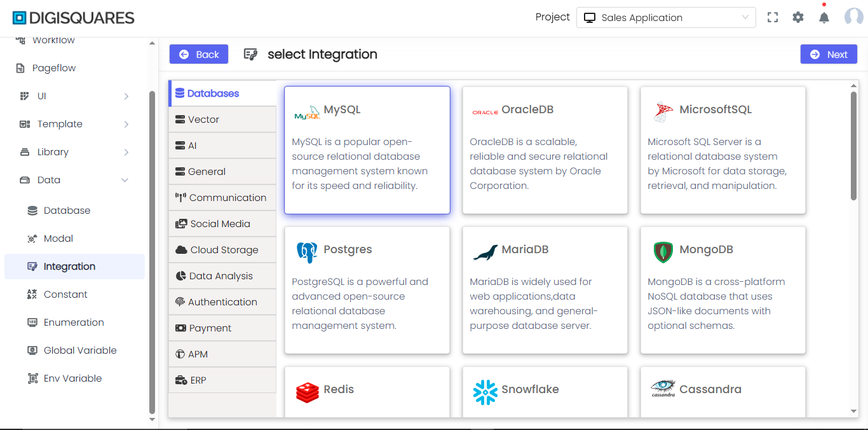Click the OracleDB card description
This screenshot has height=430, width=868.
click(538, 164)
